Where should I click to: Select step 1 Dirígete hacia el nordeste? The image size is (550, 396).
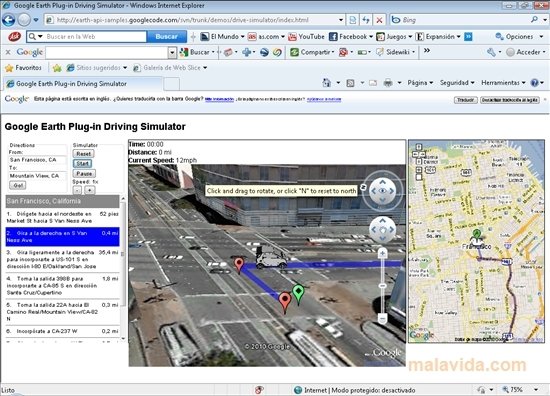[x=62, y=217]
